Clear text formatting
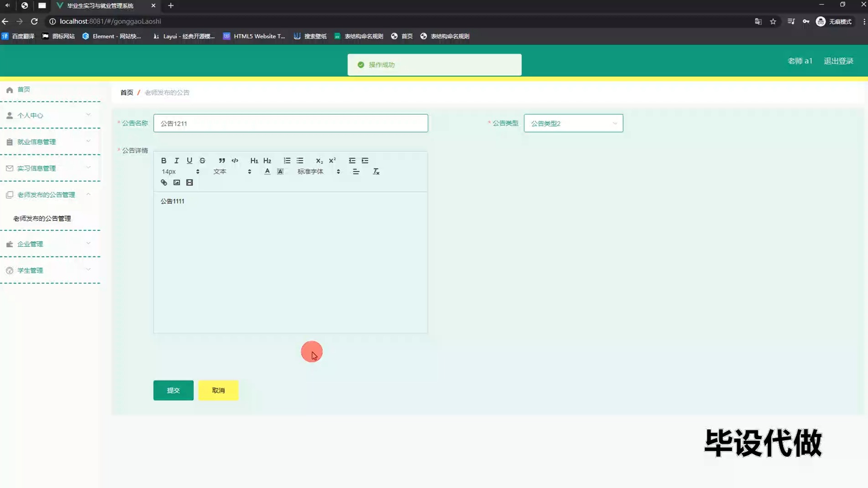Viewport: 868px width, 488px height. click(376, 172)
